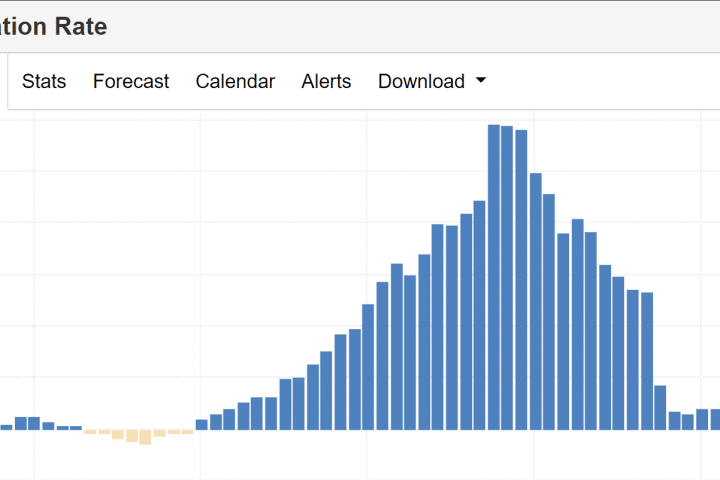720x480 pixels.
Task: Expand the caret arrow beside Download
Action: pyautogui.click(x=481, y=82)
